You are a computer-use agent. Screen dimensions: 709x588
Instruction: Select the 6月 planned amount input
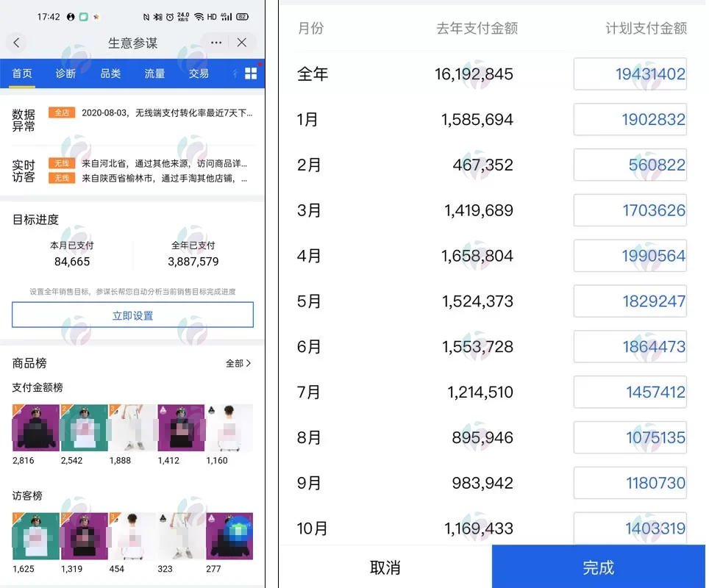point(630,347)
